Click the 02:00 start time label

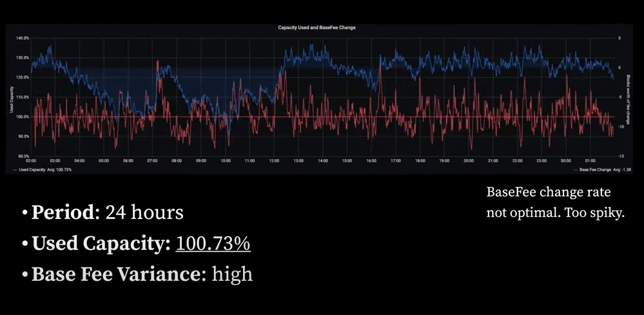click(30, 160)
